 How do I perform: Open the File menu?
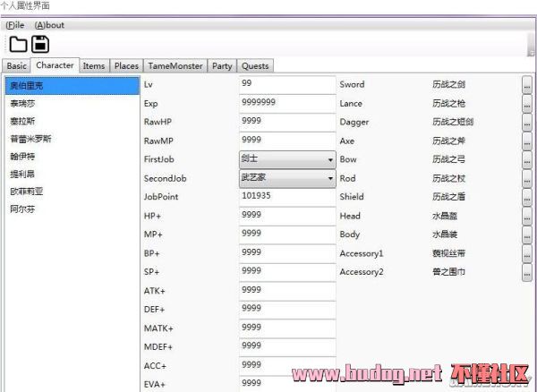(16, 25)
